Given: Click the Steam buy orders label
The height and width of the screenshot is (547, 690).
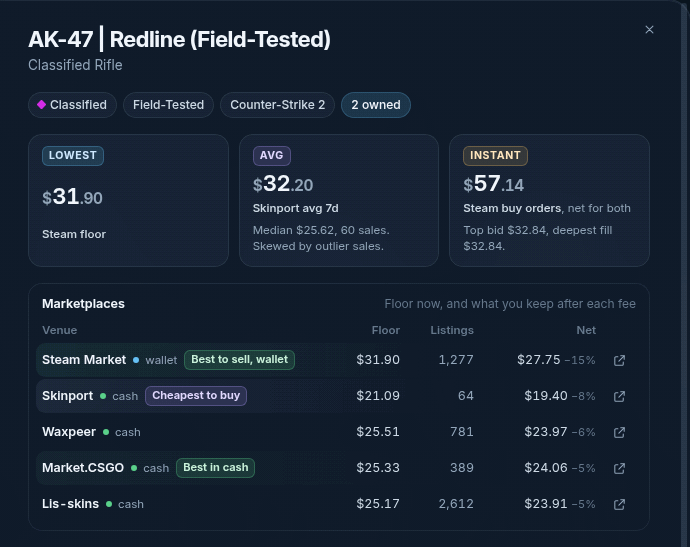Looking at the screenshot, I should coord(512,208).
